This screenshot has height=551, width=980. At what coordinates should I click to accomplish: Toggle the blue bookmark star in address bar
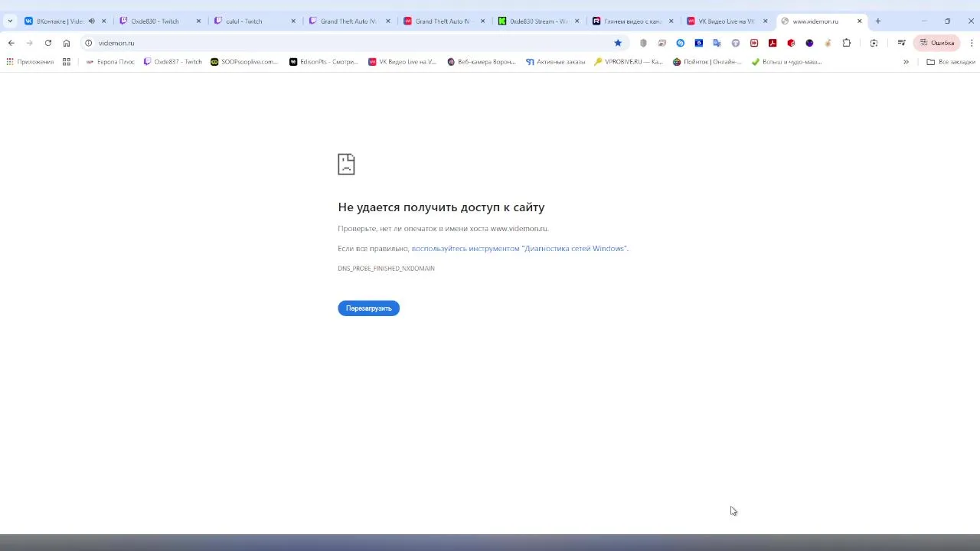click(x=618, y=43)
